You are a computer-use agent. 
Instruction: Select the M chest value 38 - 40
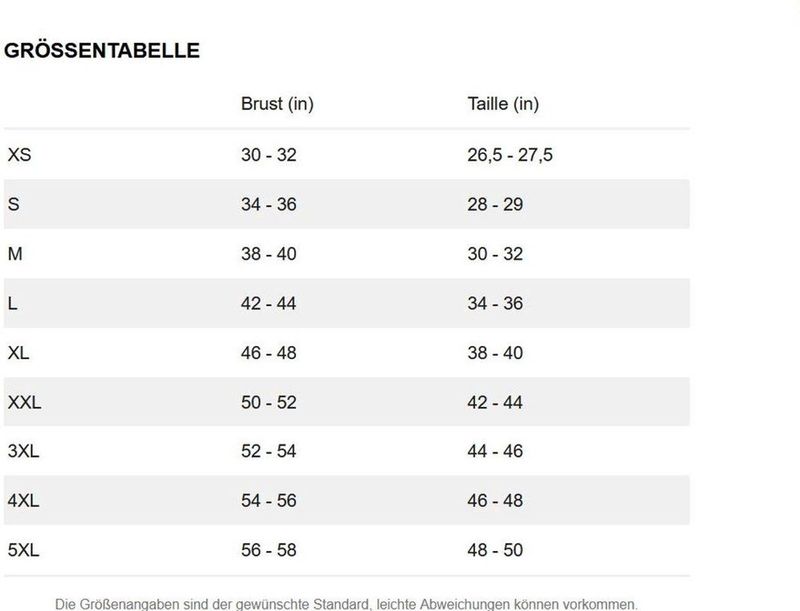269,253
